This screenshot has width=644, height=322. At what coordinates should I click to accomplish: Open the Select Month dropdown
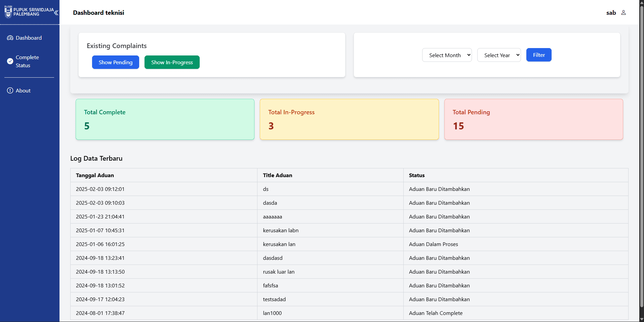pos(447,55)
